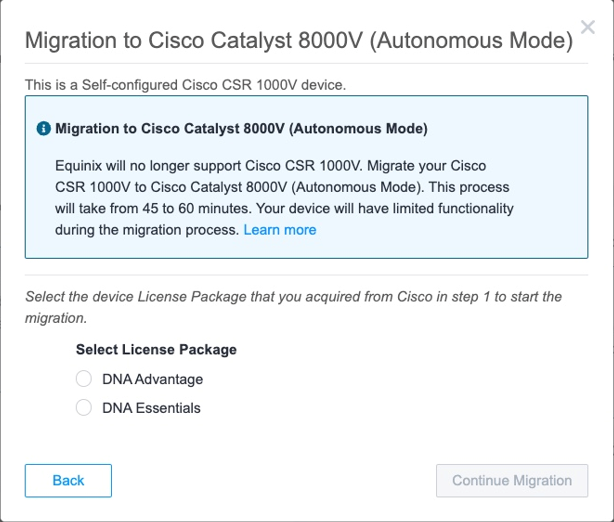This screenshot has height=522, width=614.
Task: Click the word migration ending the italic instruction
Action: (56, 318)
